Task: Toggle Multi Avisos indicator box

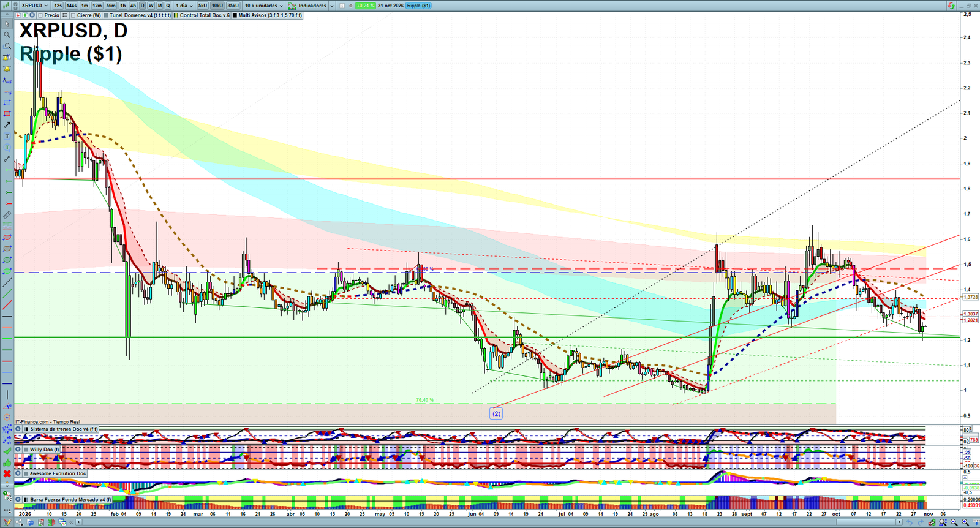Action: pyautogui.click(x=235, y=15)
